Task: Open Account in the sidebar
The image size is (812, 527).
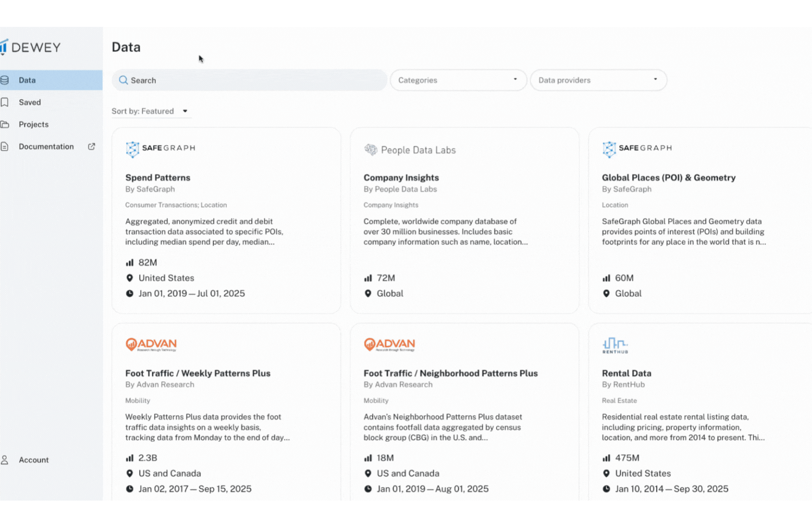Action: tap(51, 460)
